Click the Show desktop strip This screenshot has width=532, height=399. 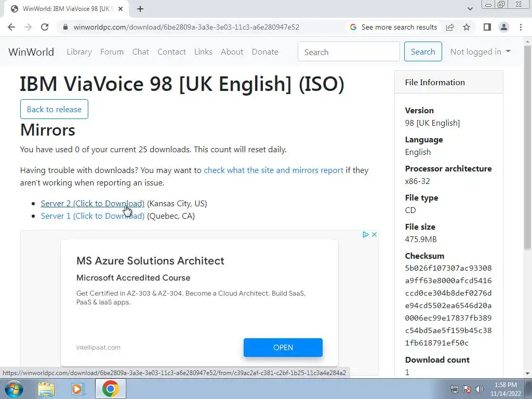(x=528, y=389)
